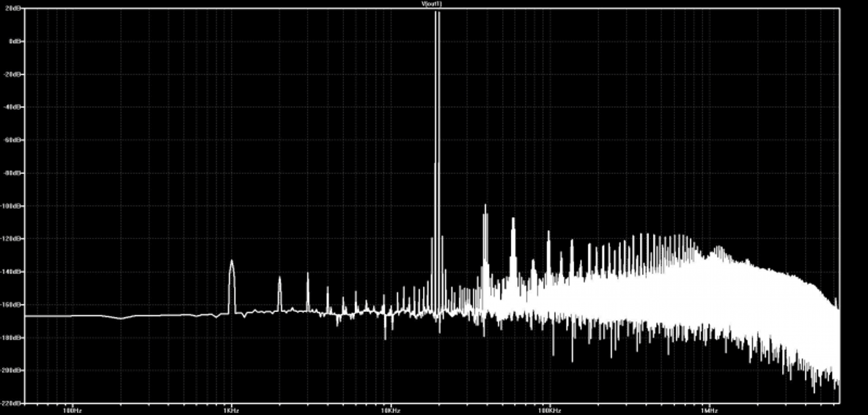Click the 1MHz frequency axis label
868x415 pixels.
709,410
